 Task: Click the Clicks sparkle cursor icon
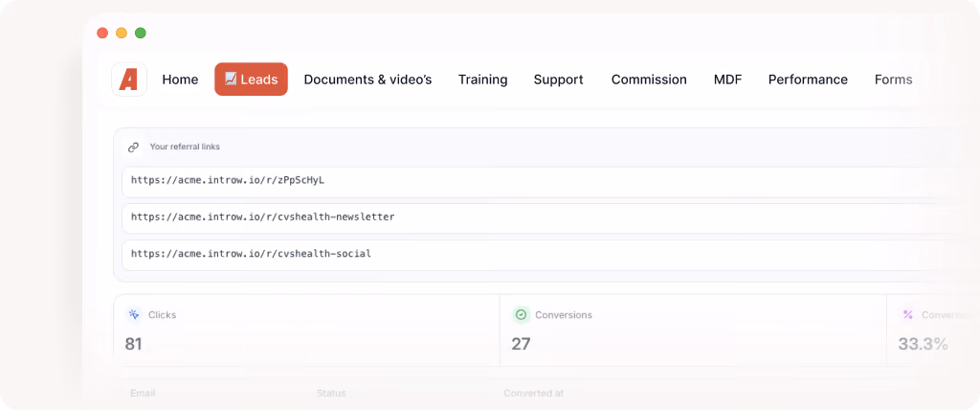coord(133,315)
